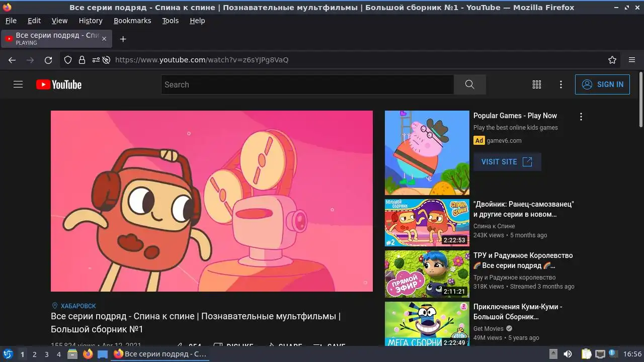
Task: Click the SIGN IN button
Action: 602,84
